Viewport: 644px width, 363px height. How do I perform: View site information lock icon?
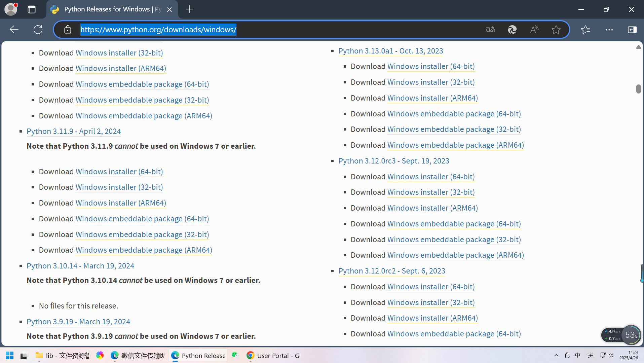click(x=68, y=30)
